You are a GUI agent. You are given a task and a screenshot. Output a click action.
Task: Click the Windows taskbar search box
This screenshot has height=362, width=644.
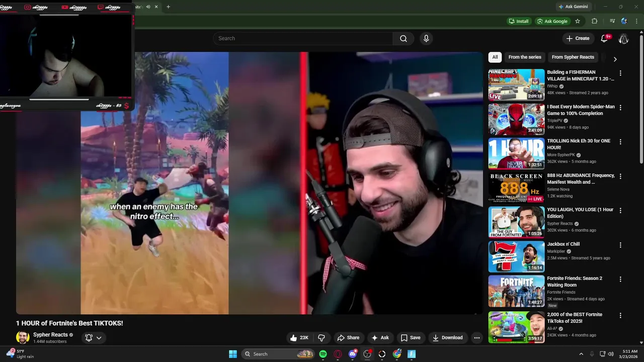point(278,354)
